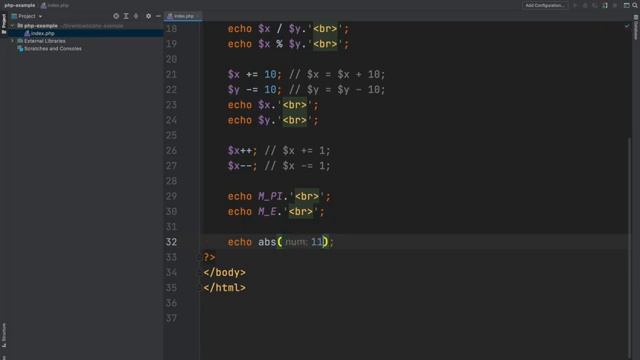Expand the External Libraries node
Screen dimensions: 640x360
coord(12,41)
